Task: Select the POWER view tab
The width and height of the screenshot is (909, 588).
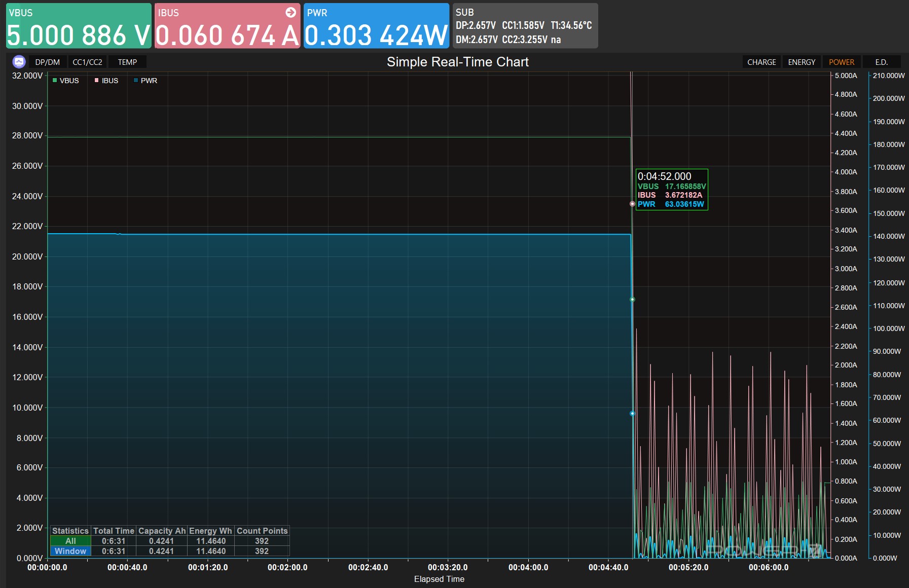Action: [842, 62]
